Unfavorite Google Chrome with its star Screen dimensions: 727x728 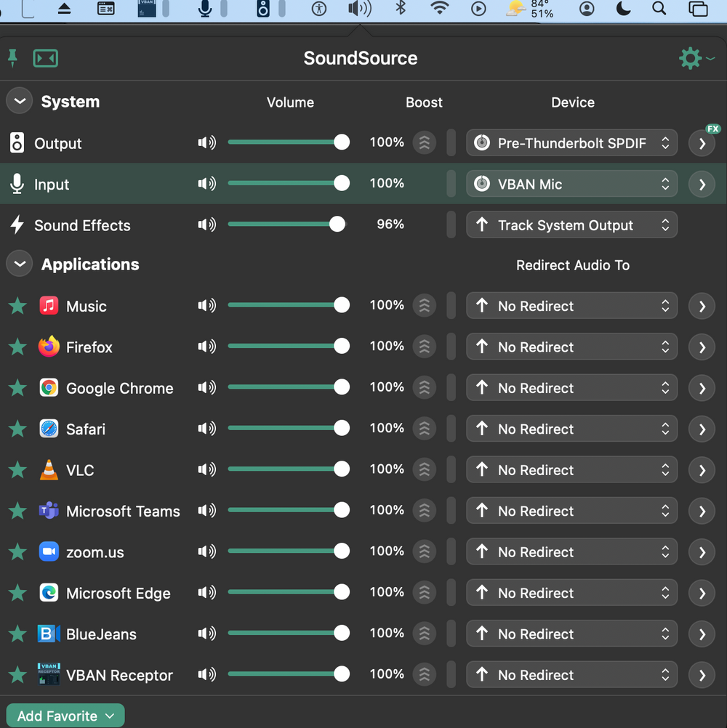(x=17, y=388)
